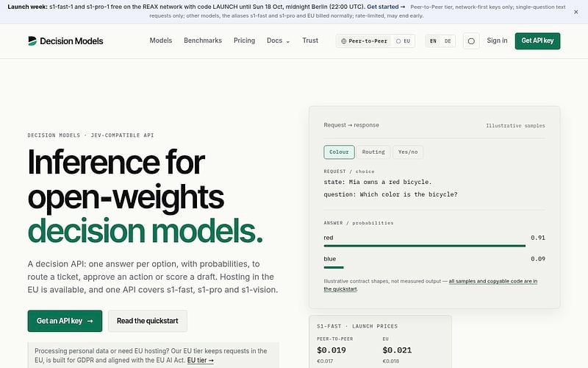Screen dimensions: 588x368
Task: Click the 'state: Mia owns a red bicycle.' line
Action: click(x=378, y=182)
